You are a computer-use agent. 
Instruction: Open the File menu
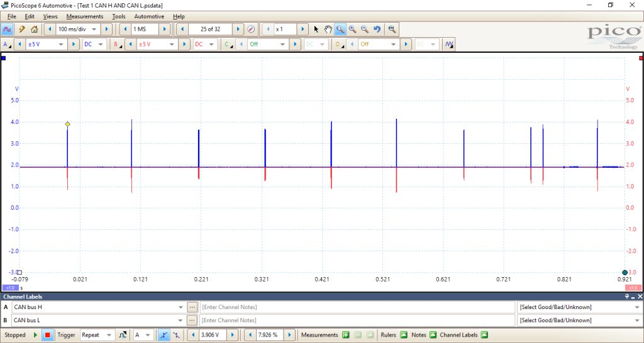point(11,16)
